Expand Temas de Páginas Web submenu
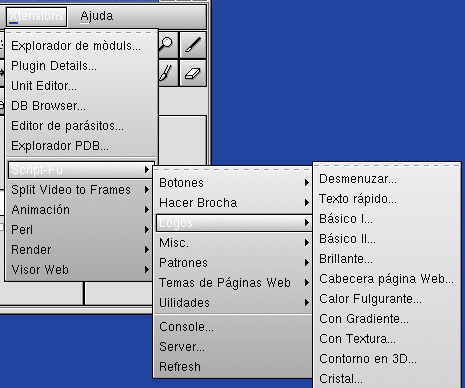Screen dimensions: 465x388 pos(234,283)
